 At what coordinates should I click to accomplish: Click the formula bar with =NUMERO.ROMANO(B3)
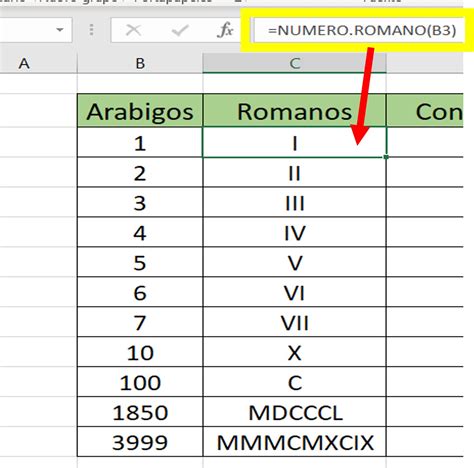point(359,30)
